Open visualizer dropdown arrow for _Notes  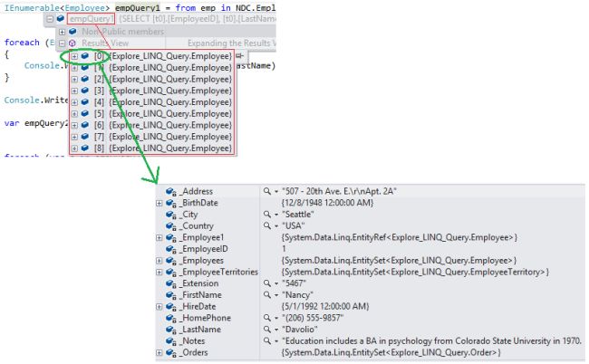(x=276, y=341)
